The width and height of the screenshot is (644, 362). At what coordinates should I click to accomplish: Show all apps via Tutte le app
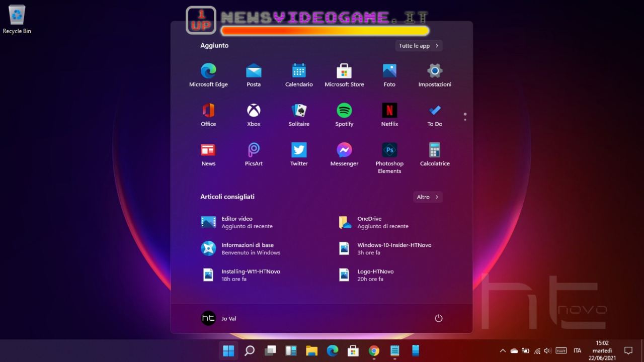(419, 46)
